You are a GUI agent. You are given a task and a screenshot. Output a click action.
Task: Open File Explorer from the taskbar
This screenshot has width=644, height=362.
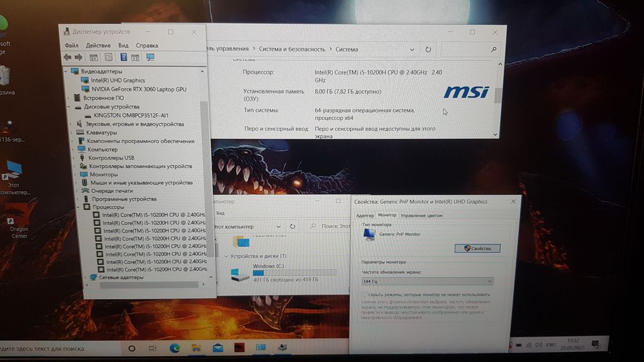(196, 348)
